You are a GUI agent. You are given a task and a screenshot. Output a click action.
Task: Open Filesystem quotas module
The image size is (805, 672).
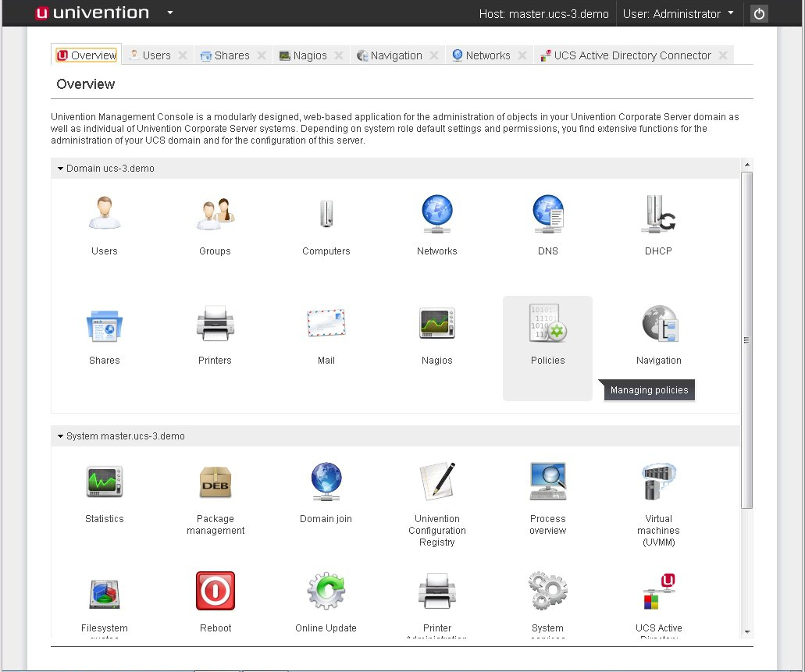pyautogui.click(x=104, y=594)
